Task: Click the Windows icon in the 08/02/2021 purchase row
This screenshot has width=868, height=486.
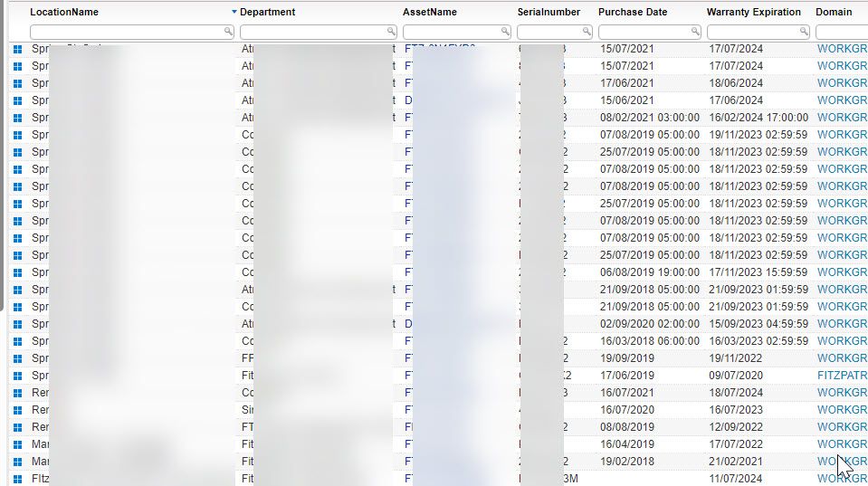Action: click(x=17, y=118)
